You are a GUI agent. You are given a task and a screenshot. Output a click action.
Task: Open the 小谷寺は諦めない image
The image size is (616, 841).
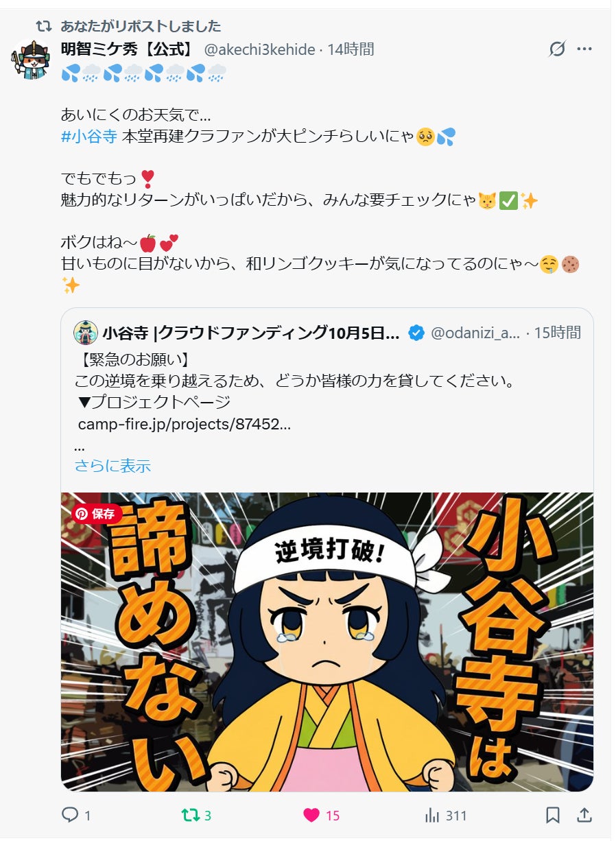327,642
